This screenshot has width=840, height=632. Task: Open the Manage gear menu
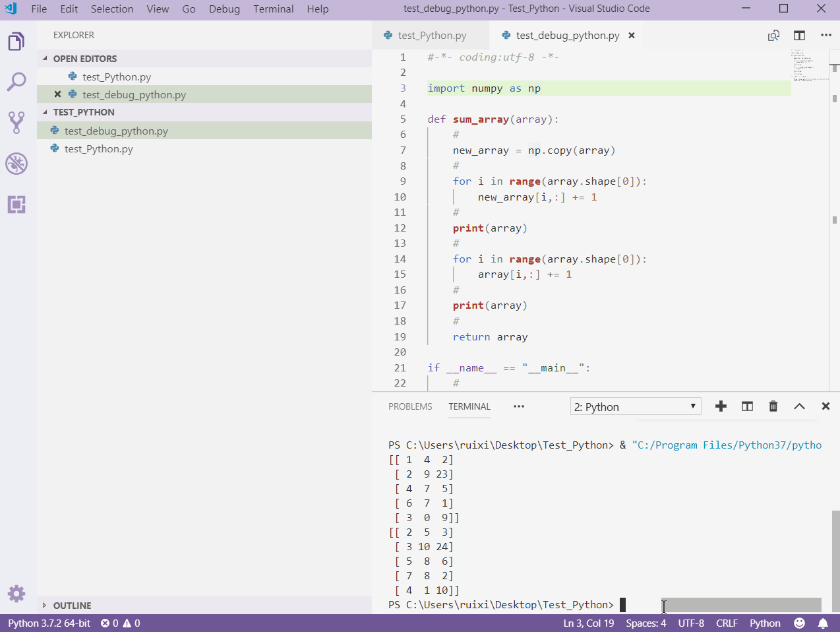(x=16, y=594)
